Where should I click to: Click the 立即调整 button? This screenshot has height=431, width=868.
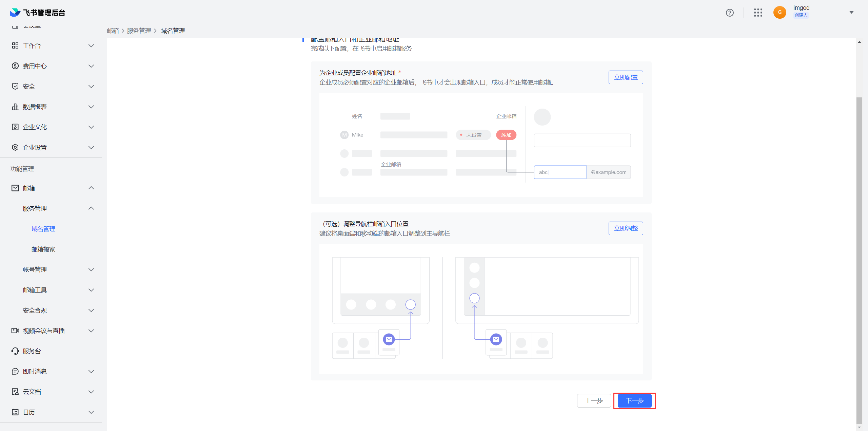tap(626, 228)
